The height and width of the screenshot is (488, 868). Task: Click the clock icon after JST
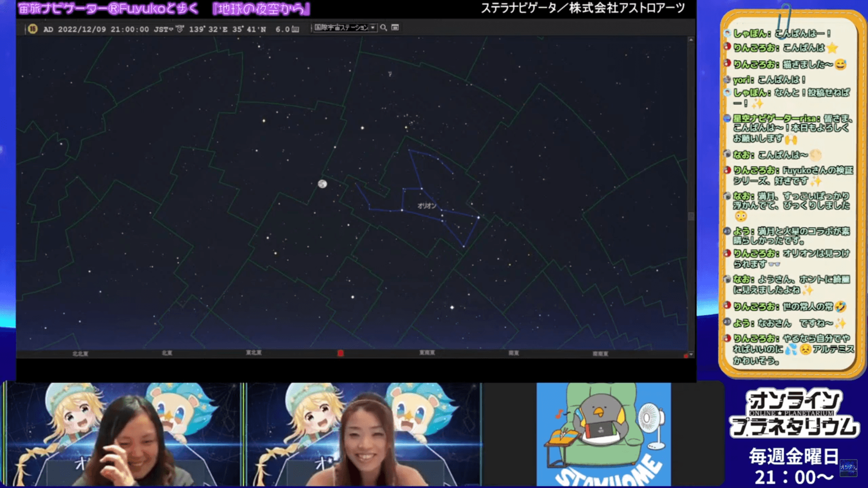pos(180,29)
